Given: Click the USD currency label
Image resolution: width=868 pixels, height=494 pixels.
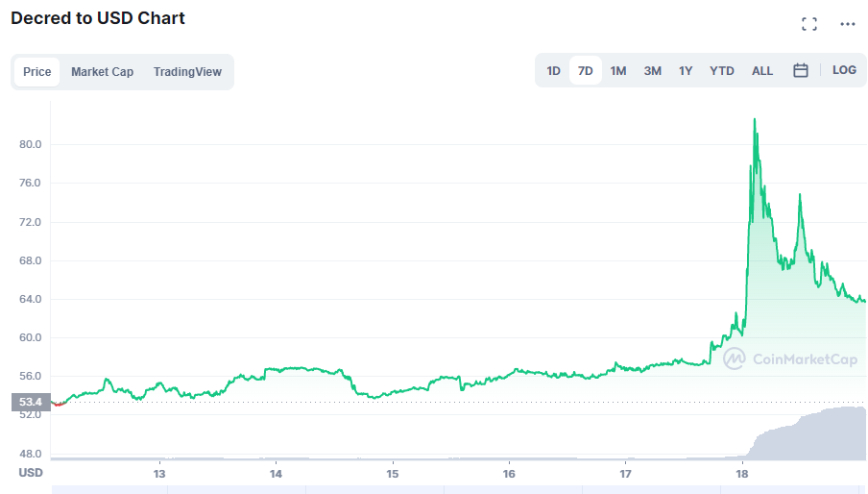Looking at the screenshot, I should coord(31,473).
